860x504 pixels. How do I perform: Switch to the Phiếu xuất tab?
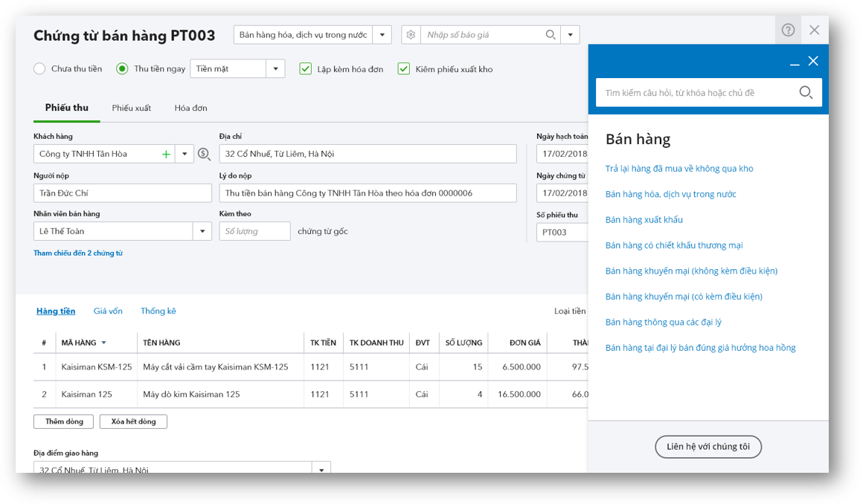tap(132, 108)
